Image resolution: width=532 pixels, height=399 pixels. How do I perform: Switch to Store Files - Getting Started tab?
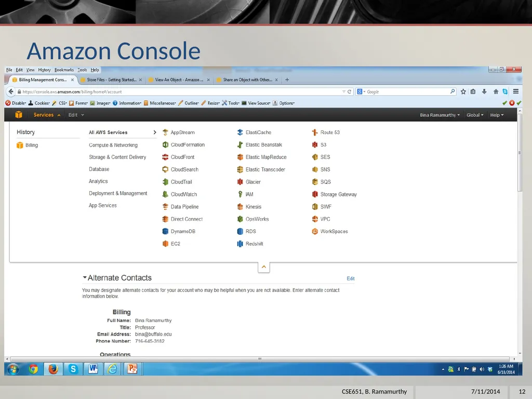[x=111, y=79]
